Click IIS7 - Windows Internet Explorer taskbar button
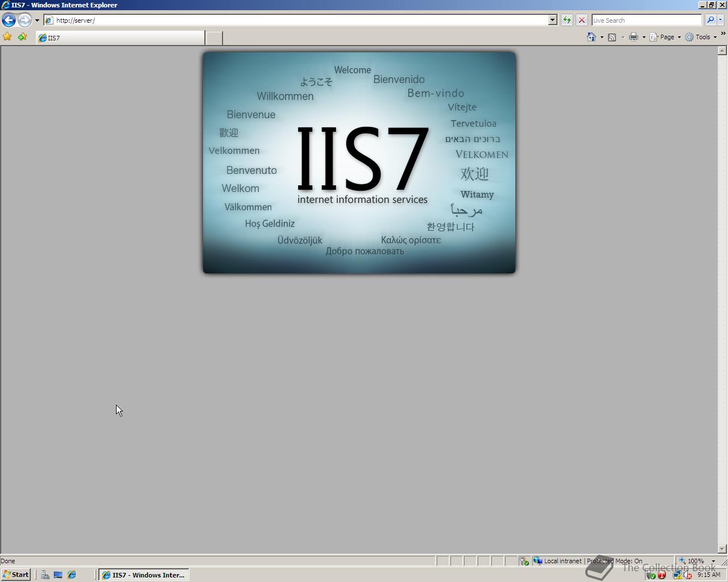 click(144, 575)
